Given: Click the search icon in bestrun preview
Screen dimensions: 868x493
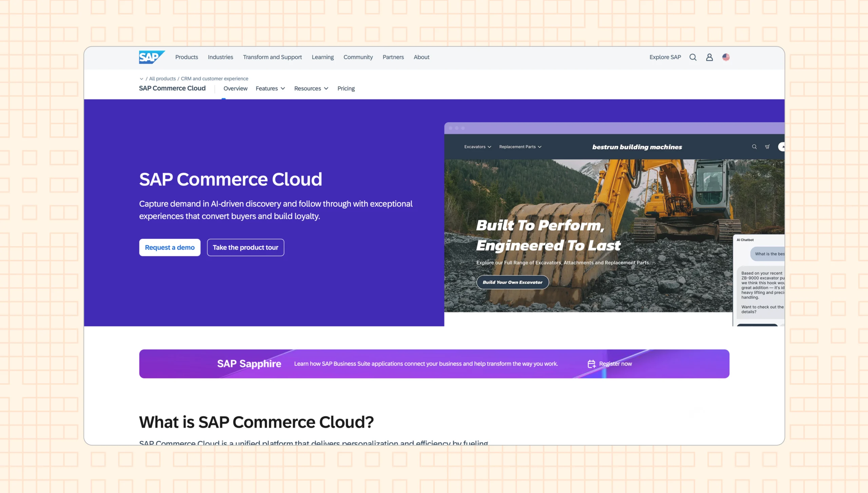Looking at the screenshot, I should 754,147.
